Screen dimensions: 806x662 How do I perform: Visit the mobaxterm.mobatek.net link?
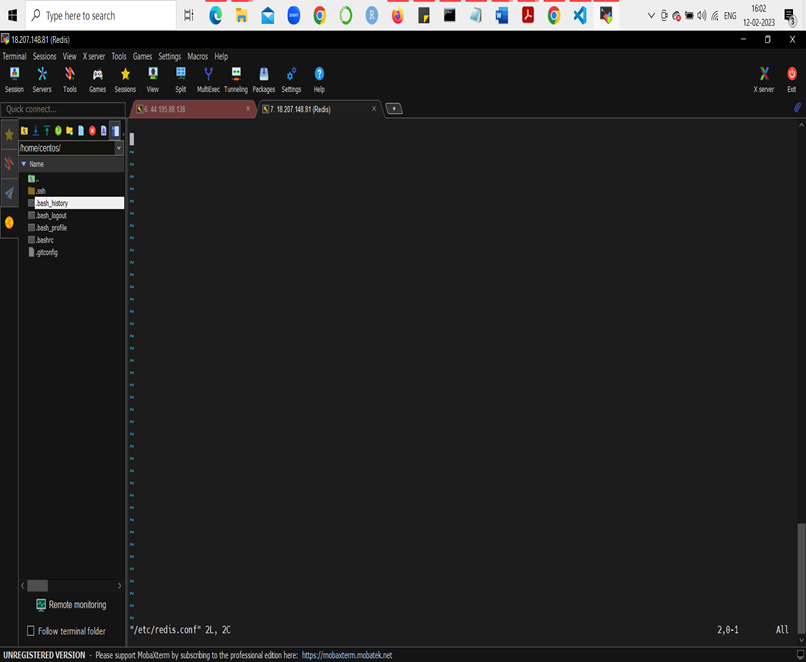point(349,655)
